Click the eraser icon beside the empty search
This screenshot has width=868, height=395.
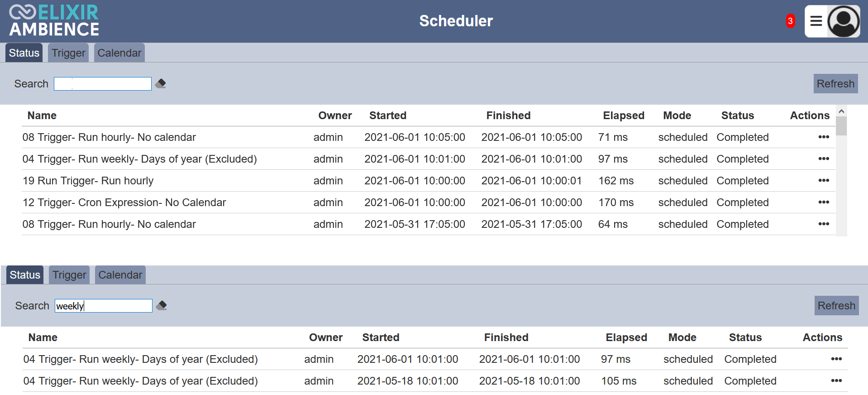pyautogui.click(x=161, y=83)
